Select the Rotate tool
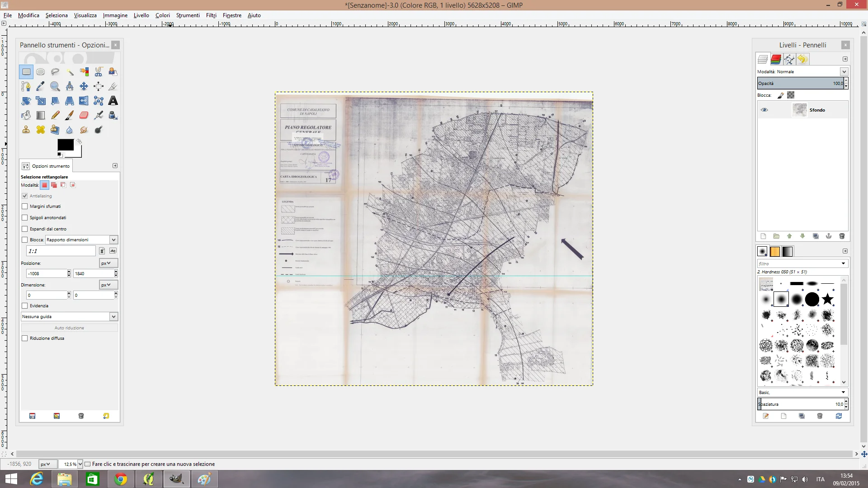868x488 pixels. (26, 101)
